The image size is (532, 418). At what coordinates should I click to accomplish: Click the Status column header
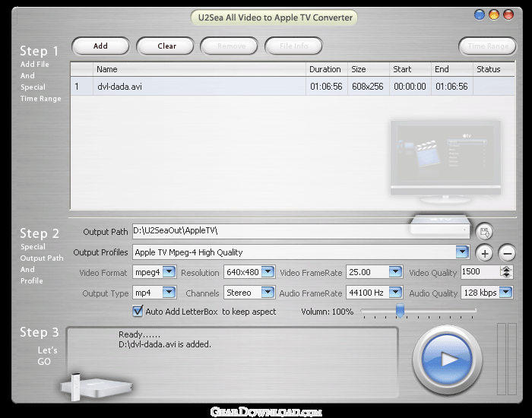click(494, 69)
